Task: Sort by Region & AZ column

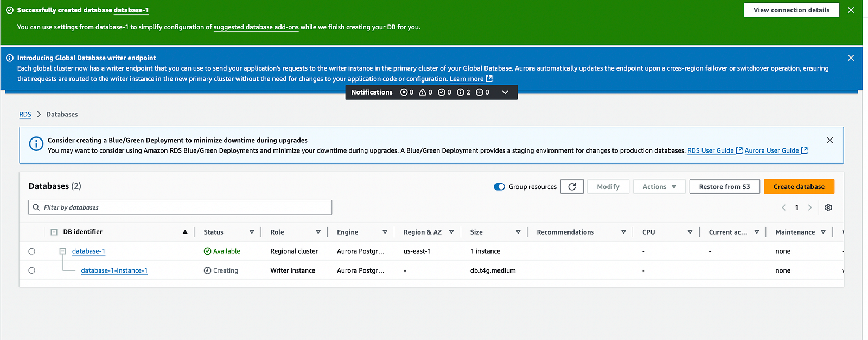Action: coord(451,232)
